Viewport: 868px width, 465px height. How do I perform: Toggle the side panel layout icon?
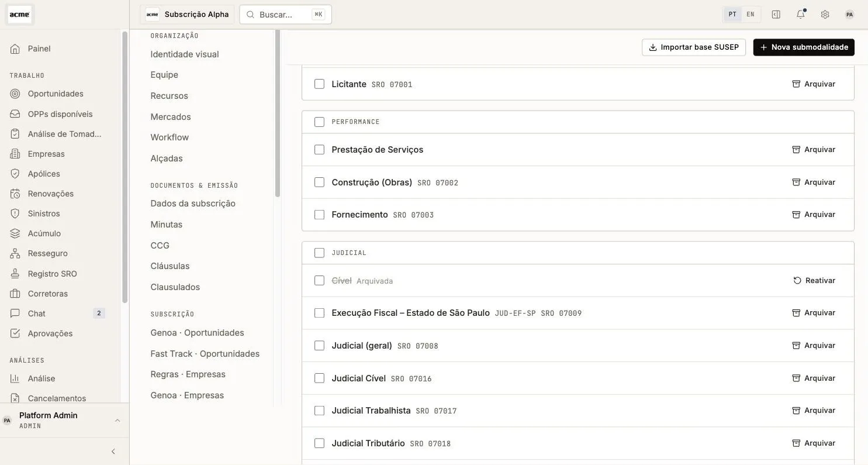click(776, 15)
